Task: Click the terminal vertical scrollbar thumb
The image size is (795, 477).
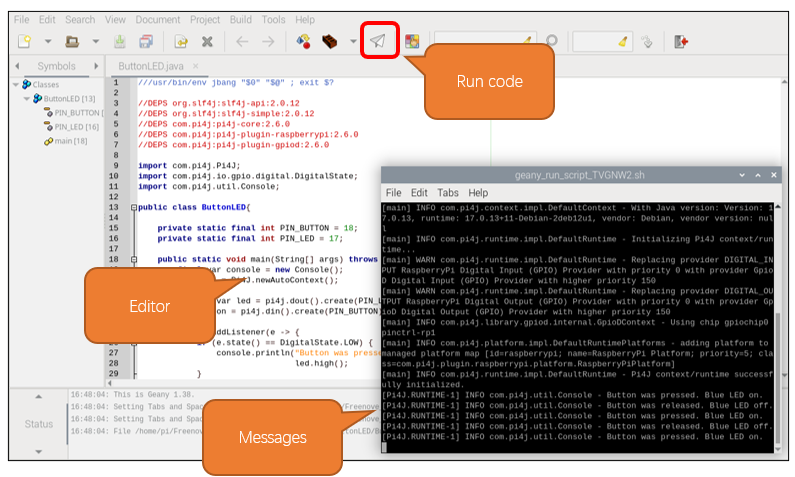Action: [x=778, y=378]
